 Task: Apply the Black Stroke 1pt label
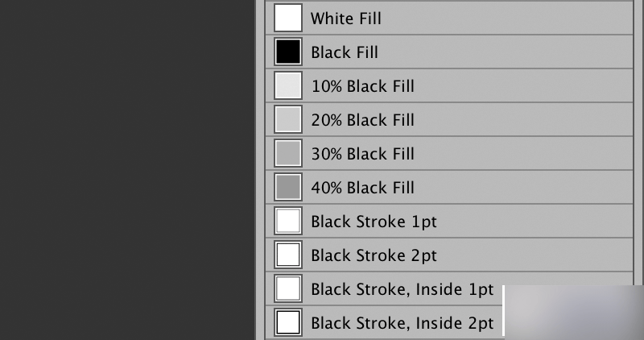coord(374,222)
